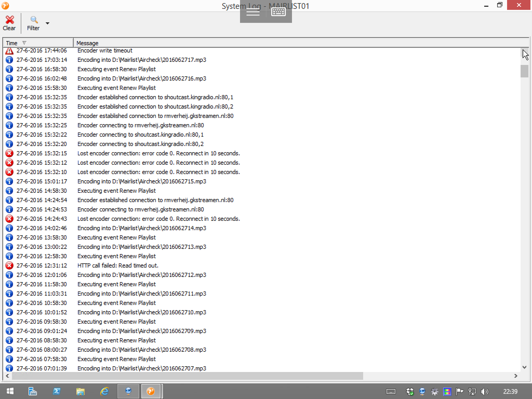Show on-screen keyboard from overlay bar
The width and height of the screenshot is (532, 399).
[278, 12]
